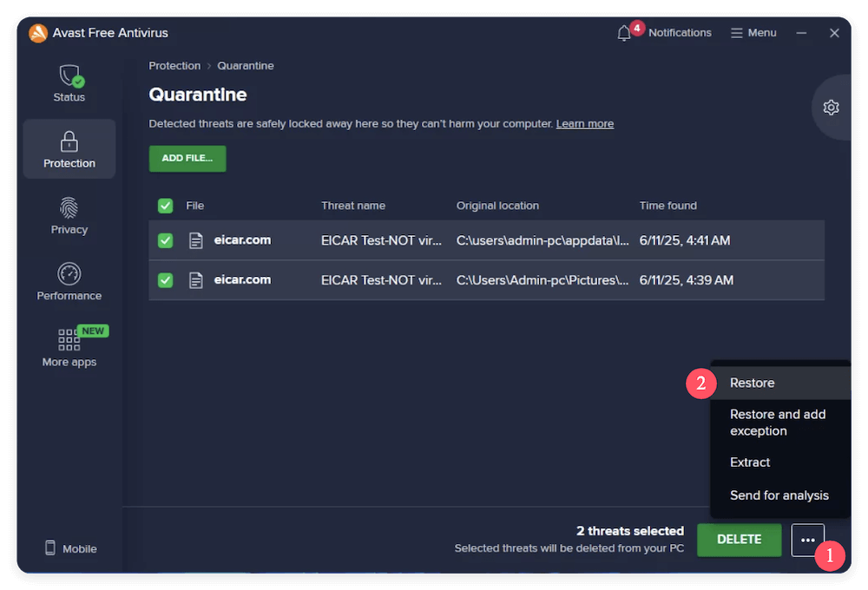Open the Status section in the sidebar
The height and width of the screenshot is (590, 868).
coord(69,82)
